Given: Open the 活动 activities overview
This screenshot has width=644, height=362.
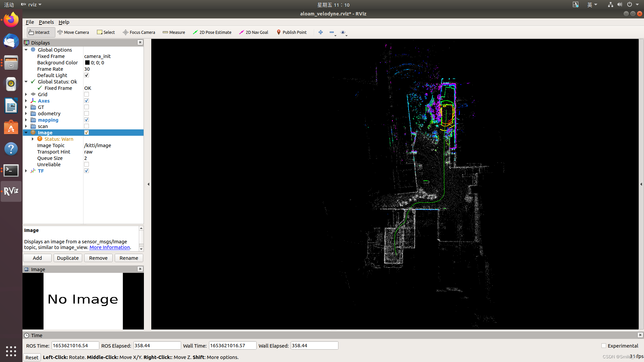Looking at the screenshot, I should pyautogui.click(x=9, y=5).
